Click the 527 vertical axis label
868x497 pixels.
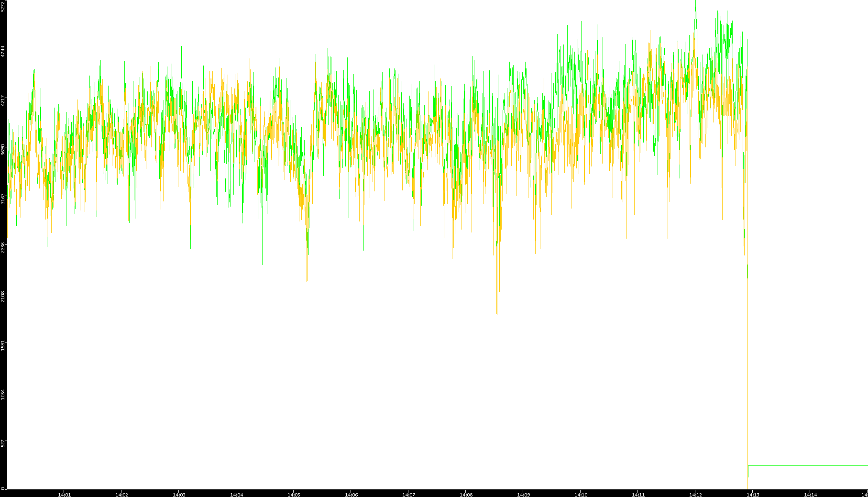coord(3,443)
